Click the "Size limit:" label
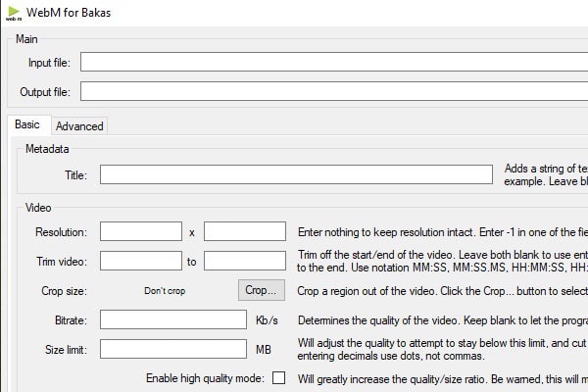 coord(66,350)
